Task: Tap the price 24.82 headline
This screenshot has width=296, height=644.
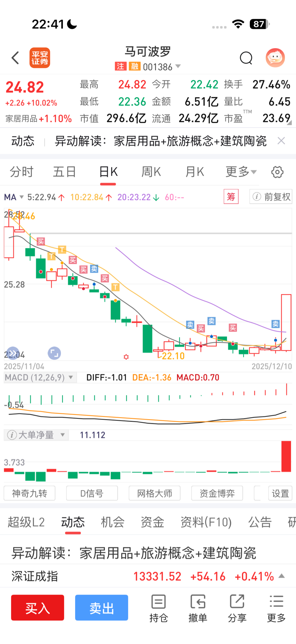Action: coord(25,87)
